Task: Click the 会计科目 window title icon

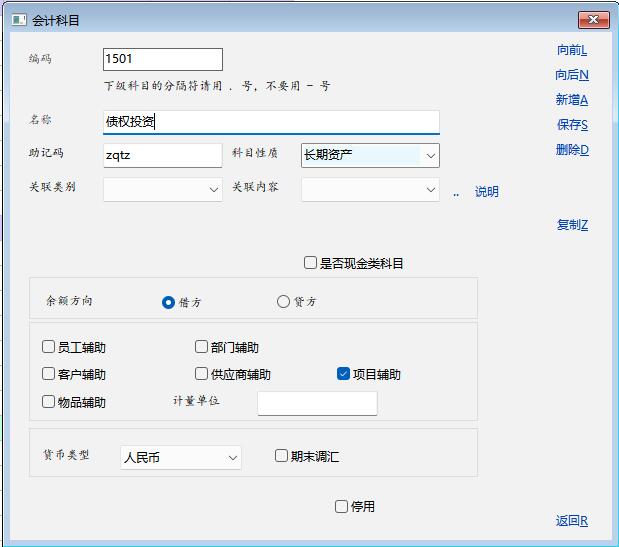Action: tap(18, 19)
